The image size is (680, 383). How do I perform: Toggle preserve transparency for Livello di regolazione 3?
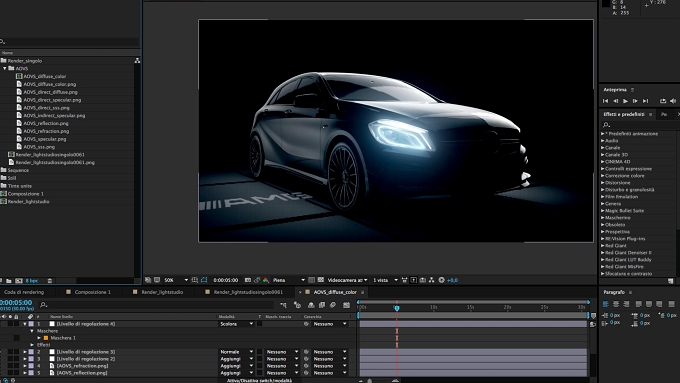260,352
